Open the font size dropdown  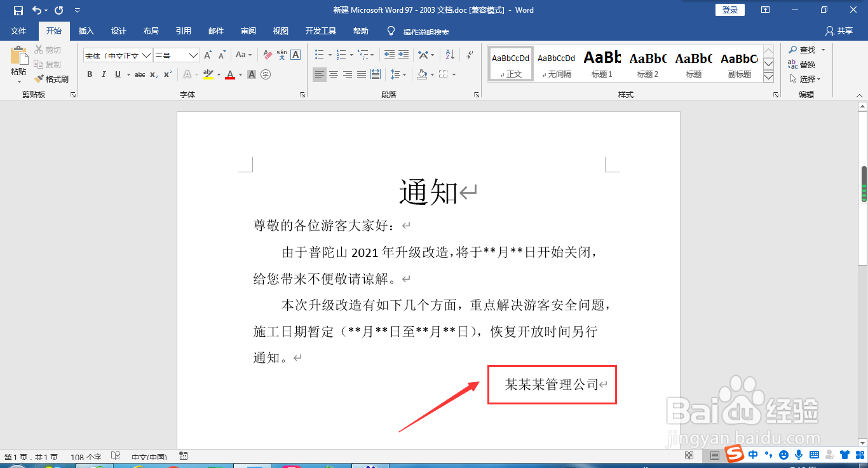point(194,55)
